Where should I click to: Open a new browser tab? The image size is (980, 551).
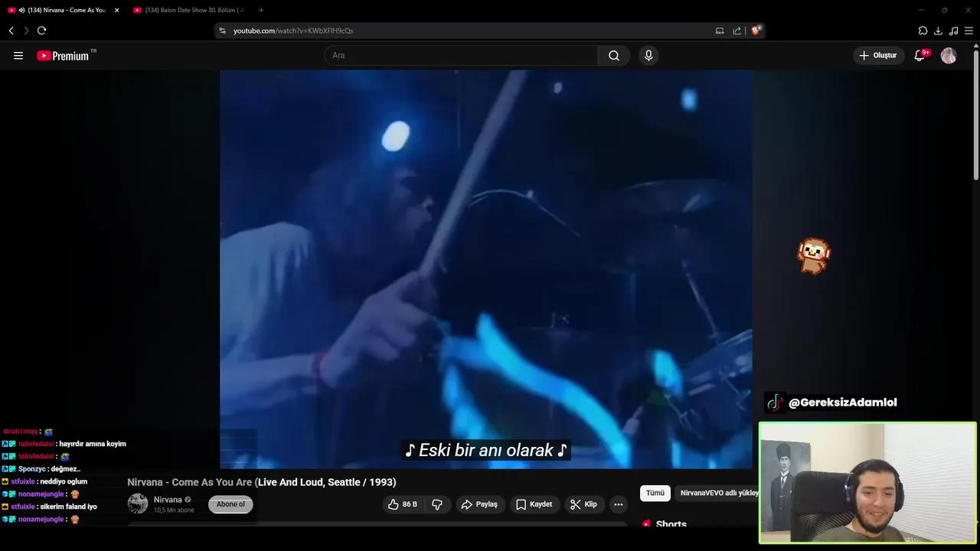261,10
